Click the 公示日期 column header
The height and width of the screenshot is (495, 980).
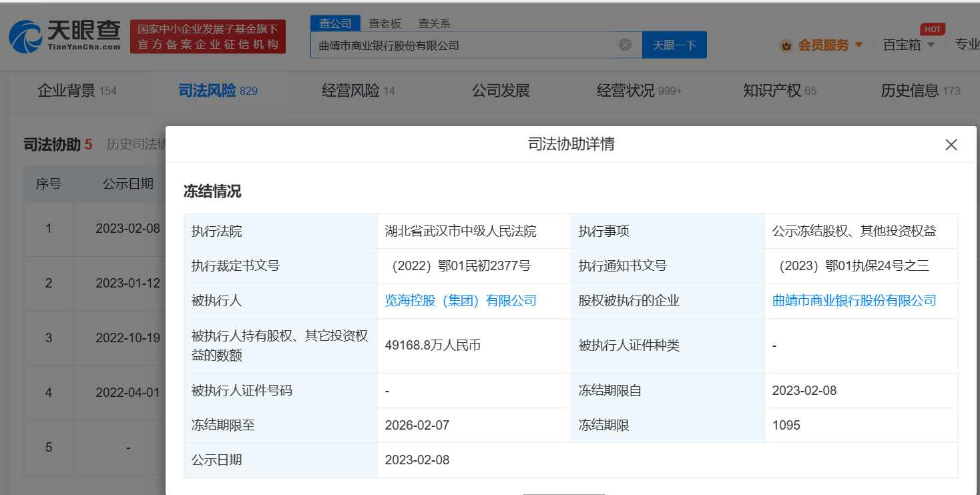click(128, 184)
